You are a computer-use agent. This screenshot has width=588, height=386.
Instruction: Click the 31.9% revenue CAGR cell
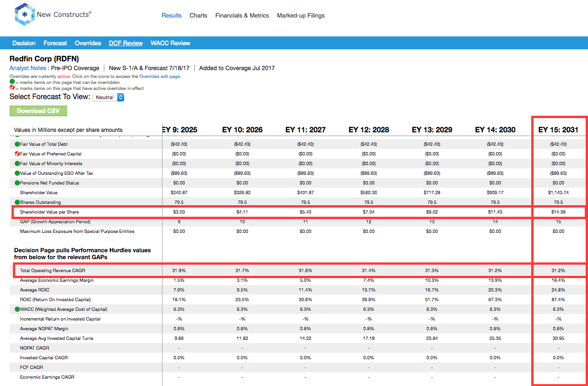coord(179,270)
